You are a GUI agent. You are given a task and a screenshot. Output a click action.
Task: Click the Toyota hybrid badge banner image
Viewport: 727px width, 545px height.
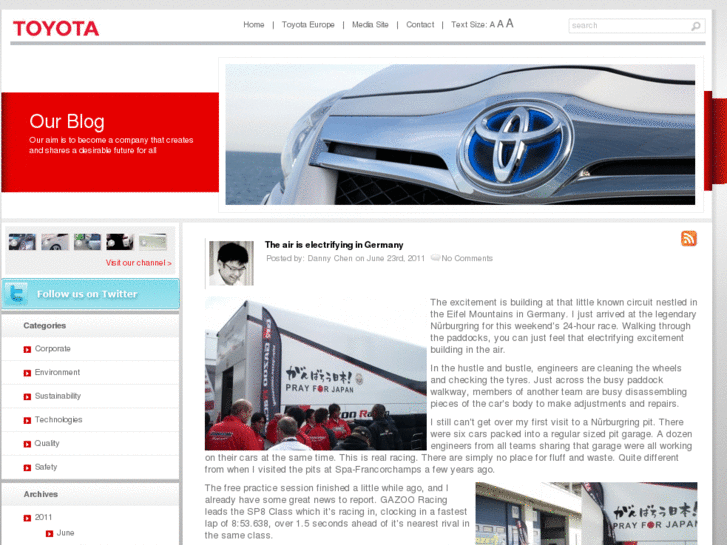(460, 135)
